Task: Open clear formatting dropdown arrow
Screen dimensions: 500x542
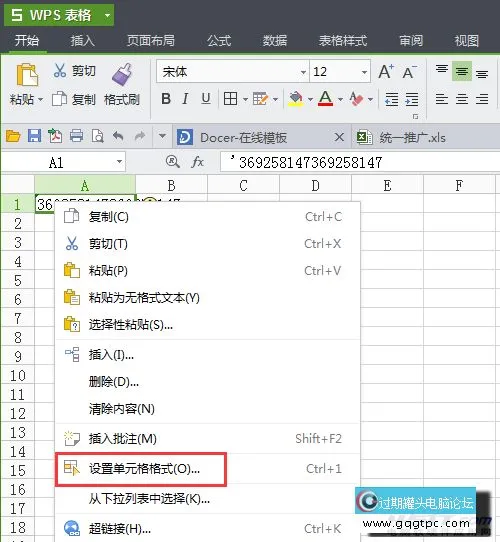Action: click(370, 100)
